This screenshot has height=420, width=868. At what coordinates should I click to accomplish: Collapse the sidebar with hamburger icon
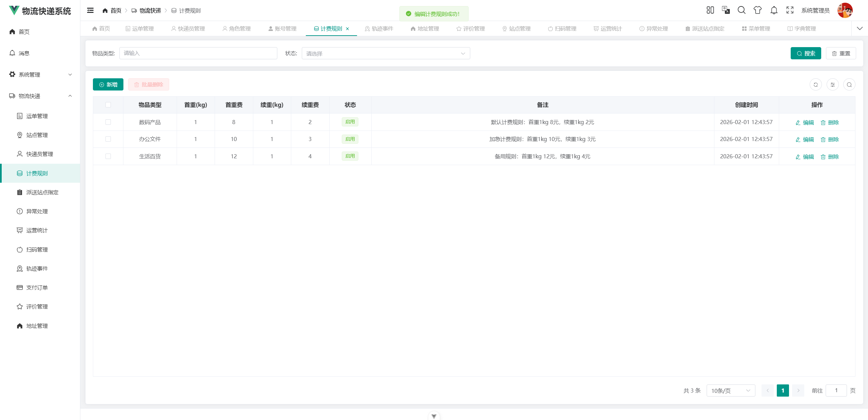[90, 11]
